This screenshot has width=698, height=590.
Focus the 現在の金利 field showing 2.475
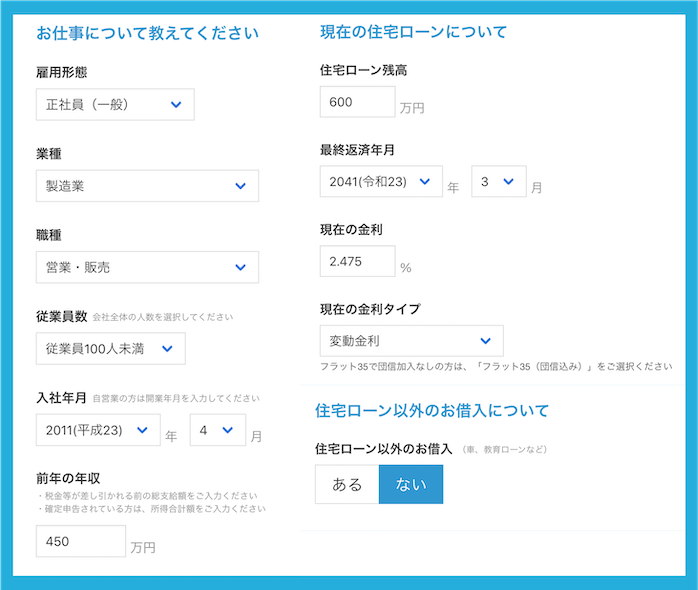(357, 262)
